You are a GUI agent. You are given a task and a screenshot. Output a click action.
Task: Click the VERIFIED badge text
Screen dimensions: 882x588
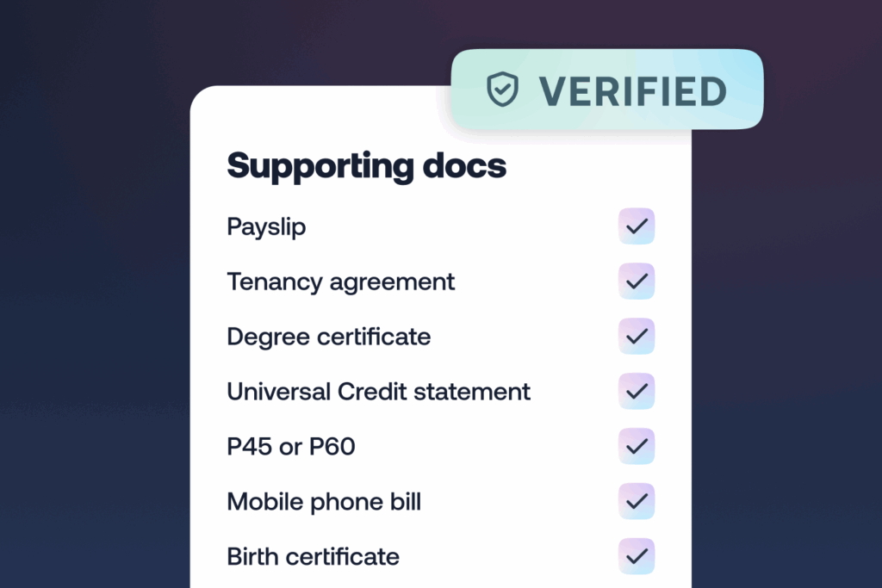click(x=632, y=91)
